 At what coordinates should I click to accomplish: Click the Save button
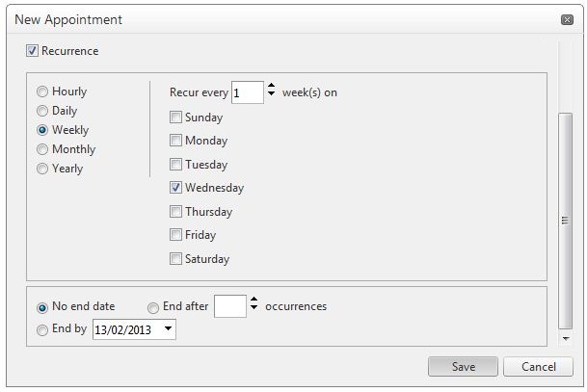(x=464, y=367)
